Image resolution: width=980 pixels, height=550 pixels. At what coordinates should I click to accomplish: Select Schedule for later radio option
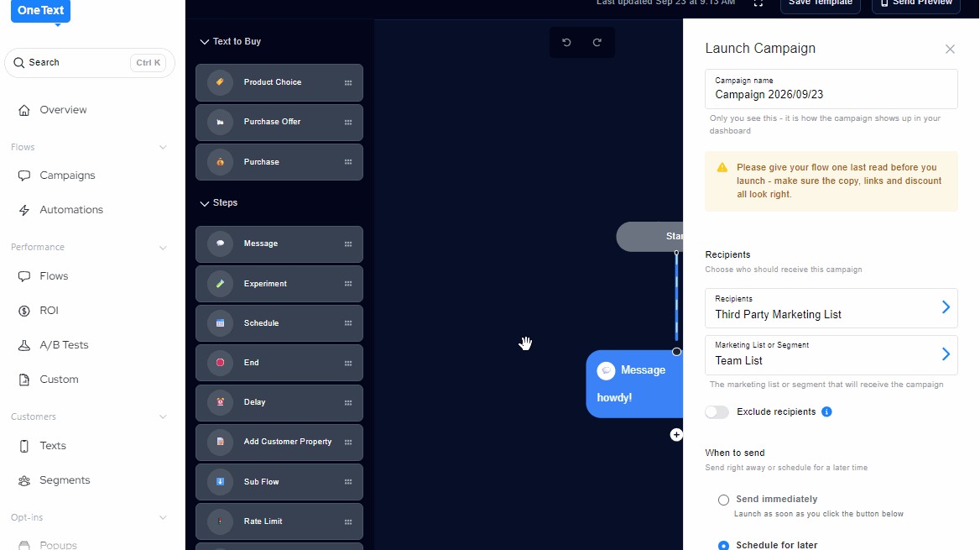724,546
